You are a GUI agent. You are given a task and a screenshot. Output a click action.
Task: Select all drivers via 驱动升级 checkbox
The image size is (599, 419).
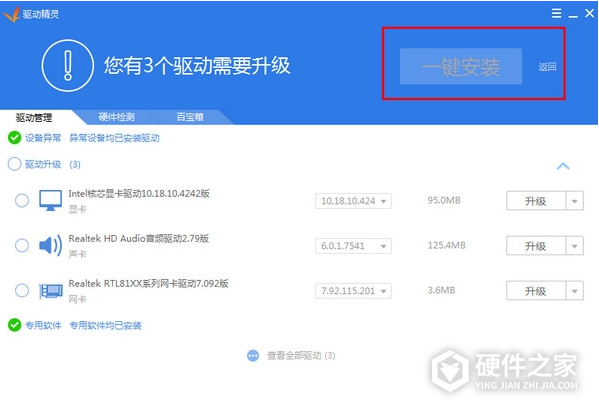[15, 164]
